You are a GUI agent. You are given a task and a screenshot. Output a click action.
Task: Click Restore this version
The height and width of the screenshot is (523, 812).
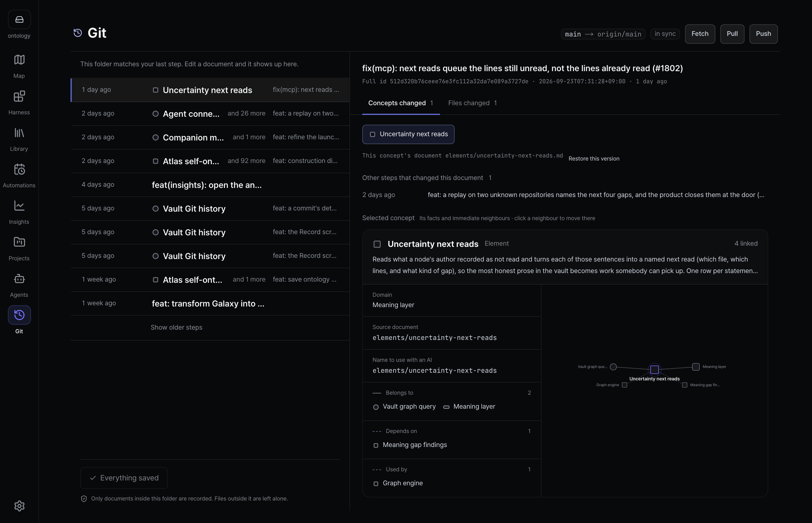594,159
